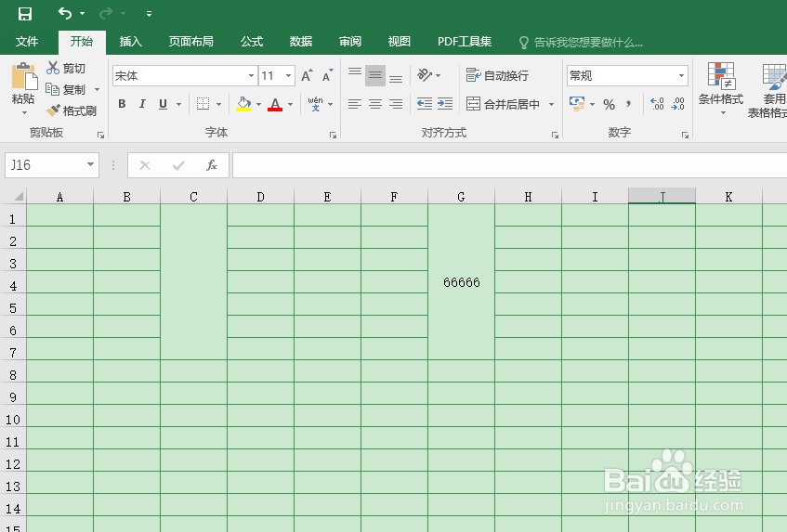Open the 公式 tab

click(x=252, y=42)
